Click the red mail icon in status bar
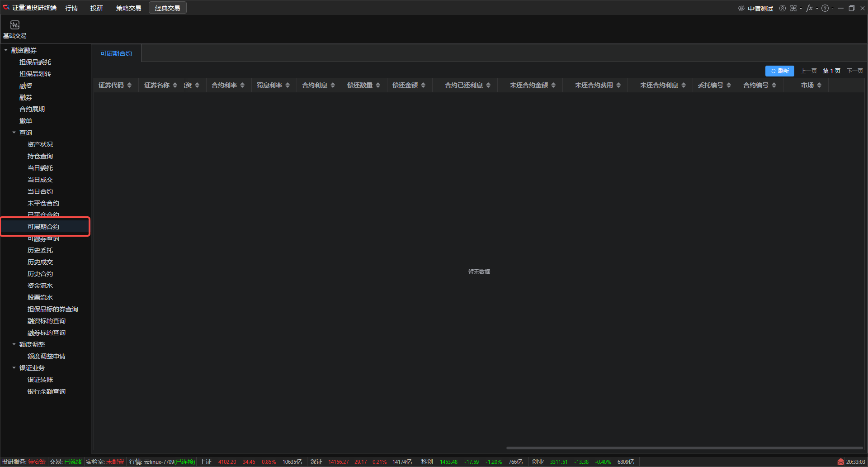 [840, 462]
